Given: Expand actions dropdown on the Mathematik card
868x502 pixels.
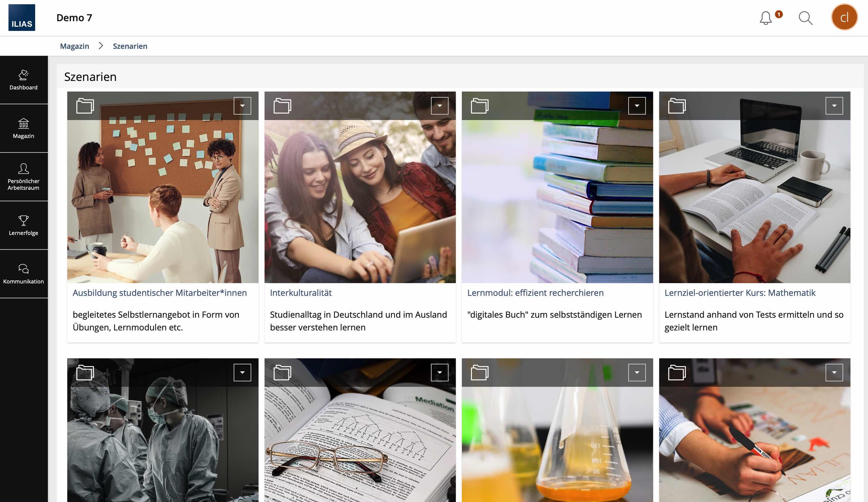Looking at the screenshot, I should 834,106.
